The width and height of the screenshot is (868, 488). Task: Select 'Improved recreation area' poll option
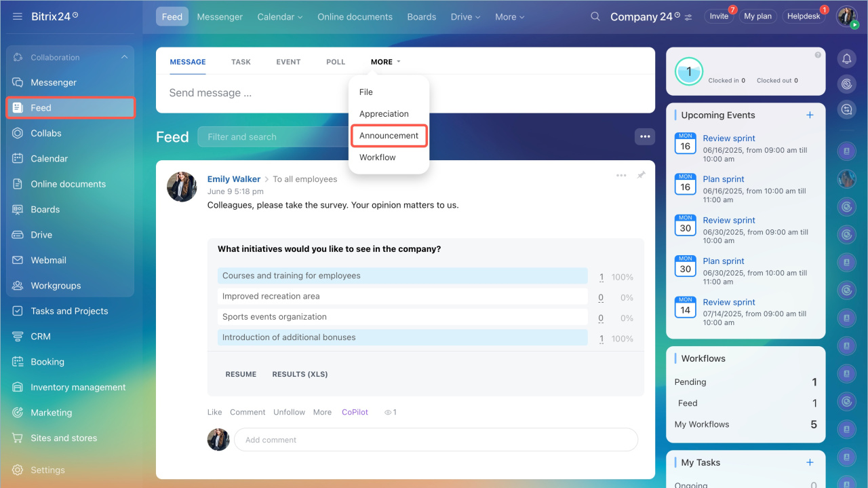tap(403, 297)
